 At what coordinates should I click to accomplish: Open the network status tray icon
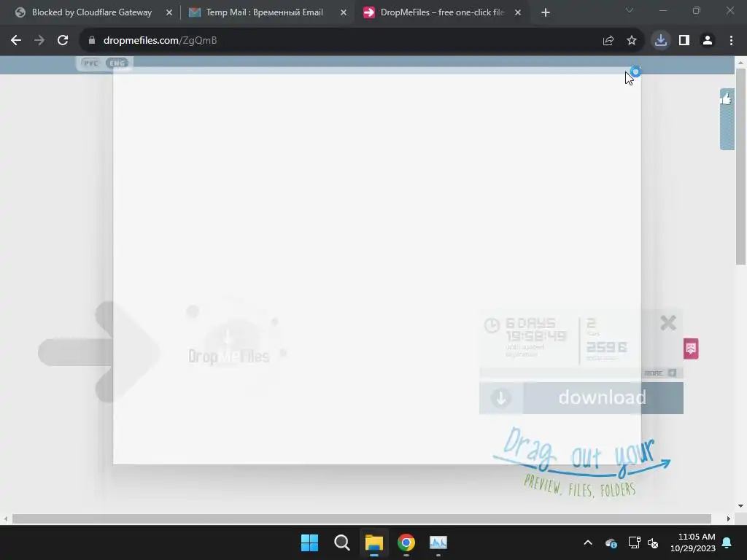[x=634, y=542]
